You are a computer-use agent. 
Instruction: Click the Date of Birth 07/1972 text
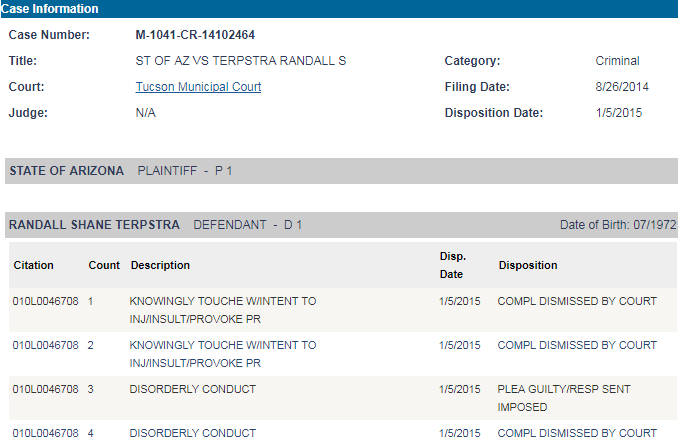coord(618,225)
